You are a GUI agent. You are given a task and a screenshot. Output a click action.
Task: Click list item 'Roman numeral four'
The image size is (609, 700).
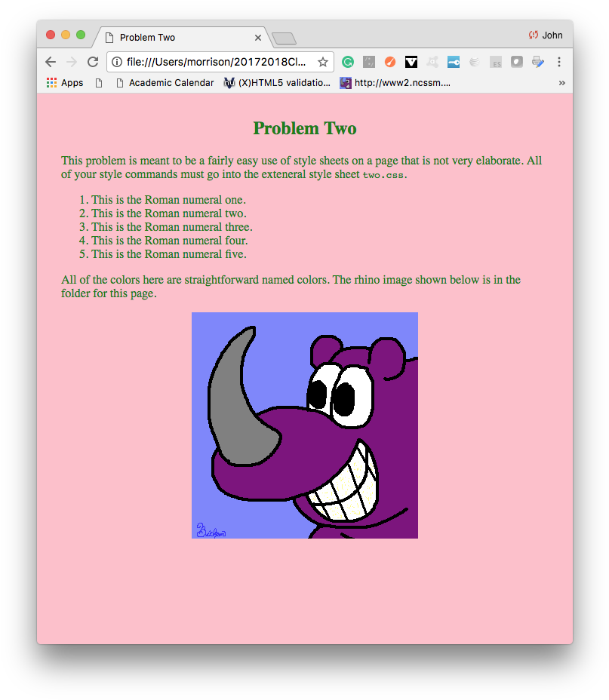170,240
